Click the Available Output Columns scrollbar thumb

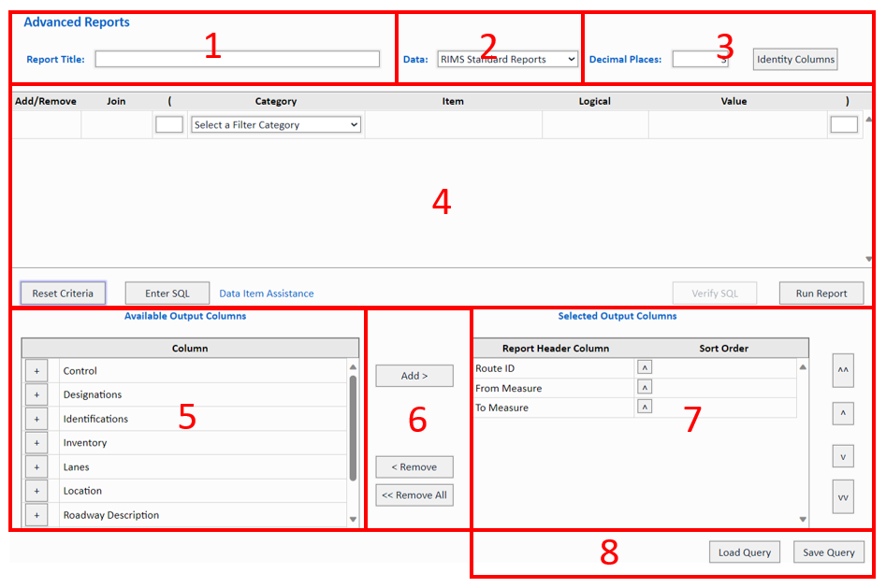[x=353, y=428]
